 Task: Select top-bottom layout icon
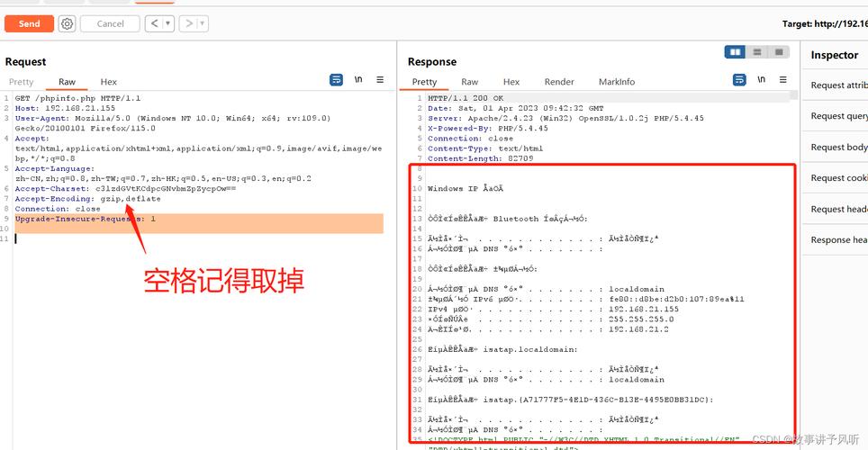(x=756, y=52)
